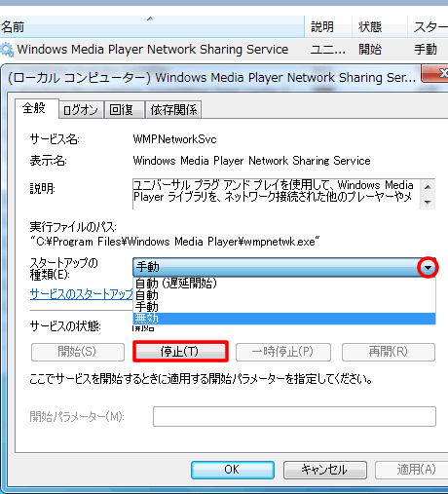Click the 開始 status cell in services list
The height and width of the screenshot is (494, 448).
[x=370, y=50]
